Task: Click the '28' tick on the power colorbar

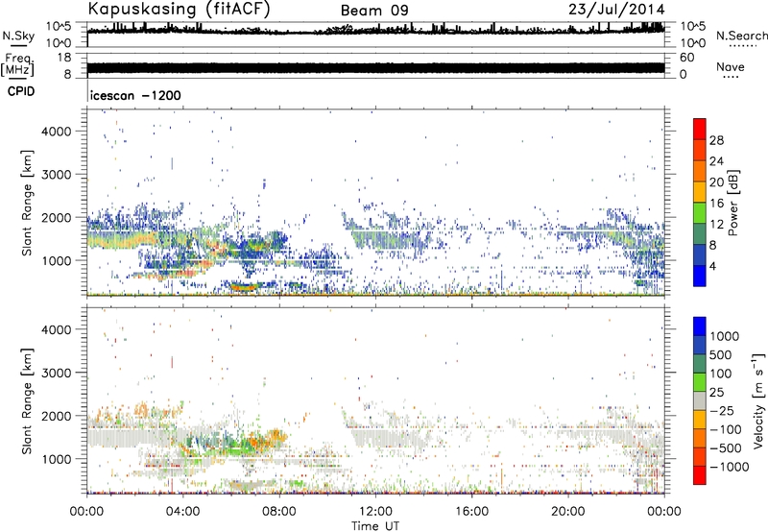Action: pyautogui.click(x=716, y=140)
